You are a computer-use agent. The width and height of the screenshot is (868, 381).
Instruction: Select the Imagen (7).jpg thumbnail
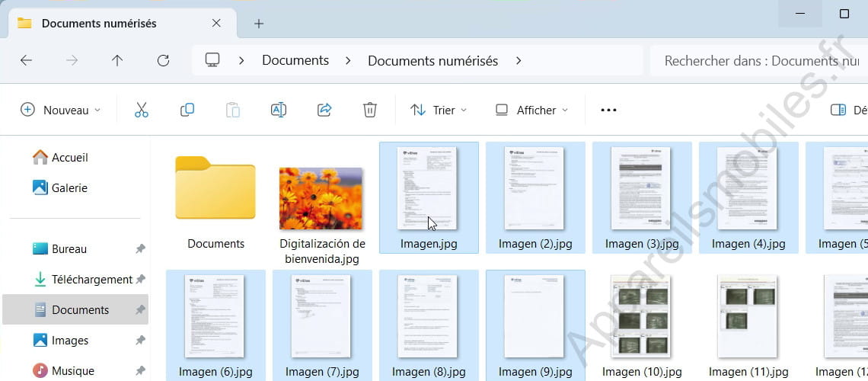click(x=321, y=316)
